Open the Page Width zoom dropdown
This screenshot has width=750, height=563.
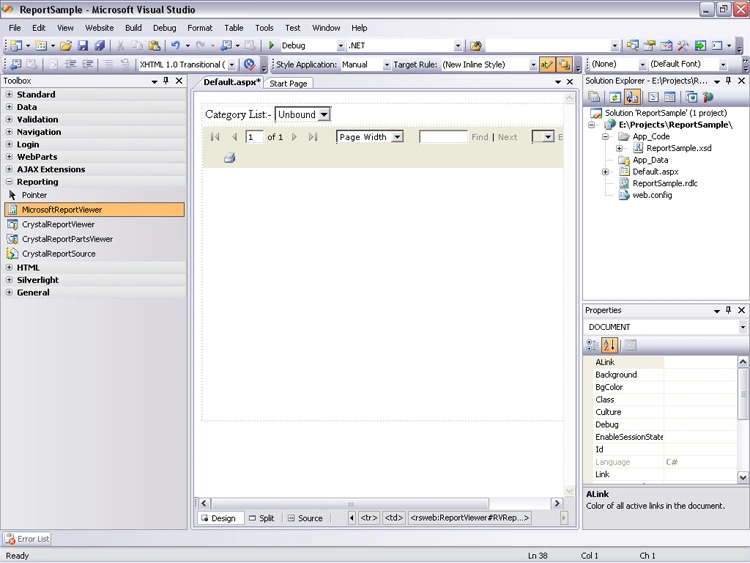point(397,137)
